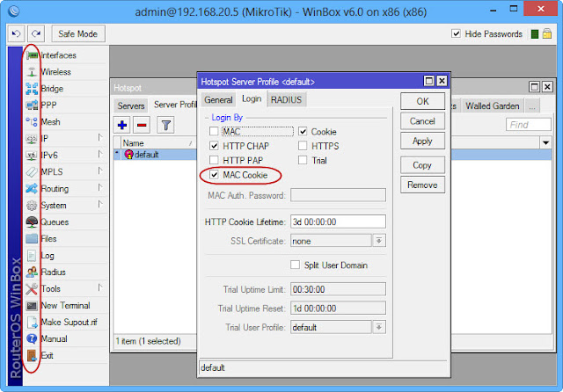Image resolution: width=563 pixels, height=392 pixels.
Task: Open the filter funnel icon
Action: [x=165, y=125]
